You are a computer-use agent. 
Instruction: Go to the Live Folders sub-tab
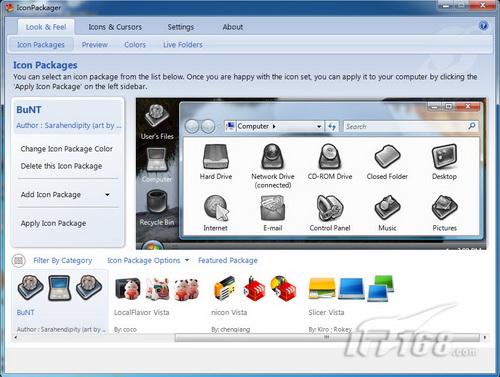(x=183, y=45)
